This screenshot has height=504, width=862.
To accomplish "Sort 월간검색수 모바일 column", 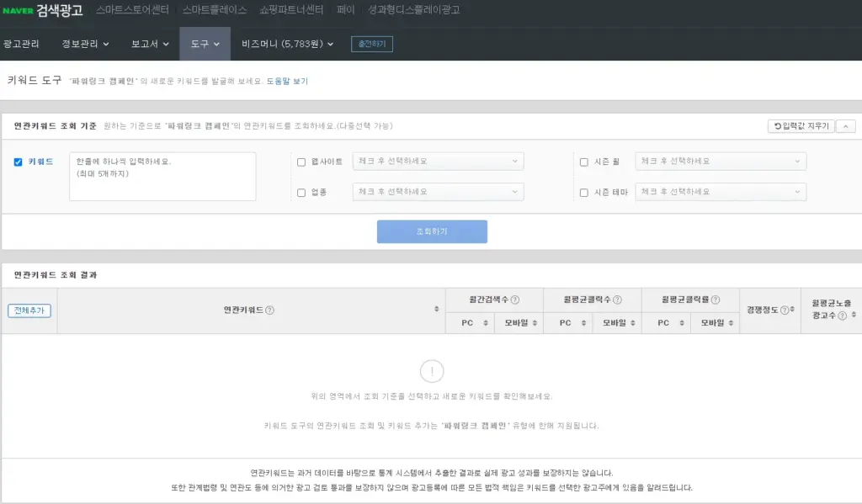I will tap(535, 322).
